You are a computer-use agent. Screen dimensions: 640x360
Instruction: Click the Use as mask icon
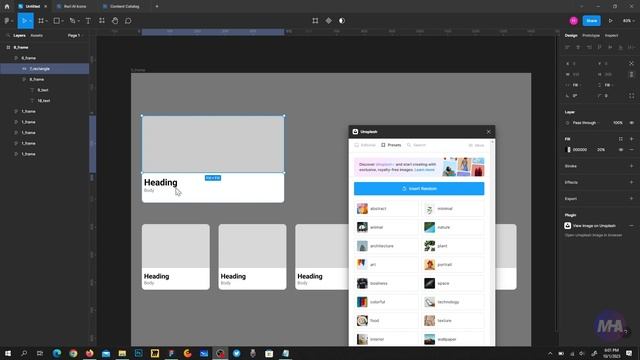(342, 21)
